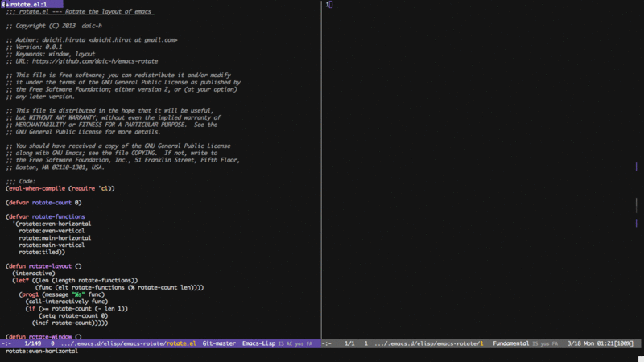The height and width of the screenshot is (362, 644).
Task: Click rotate:even-vertical in the functions list
Action: point(52,231)
